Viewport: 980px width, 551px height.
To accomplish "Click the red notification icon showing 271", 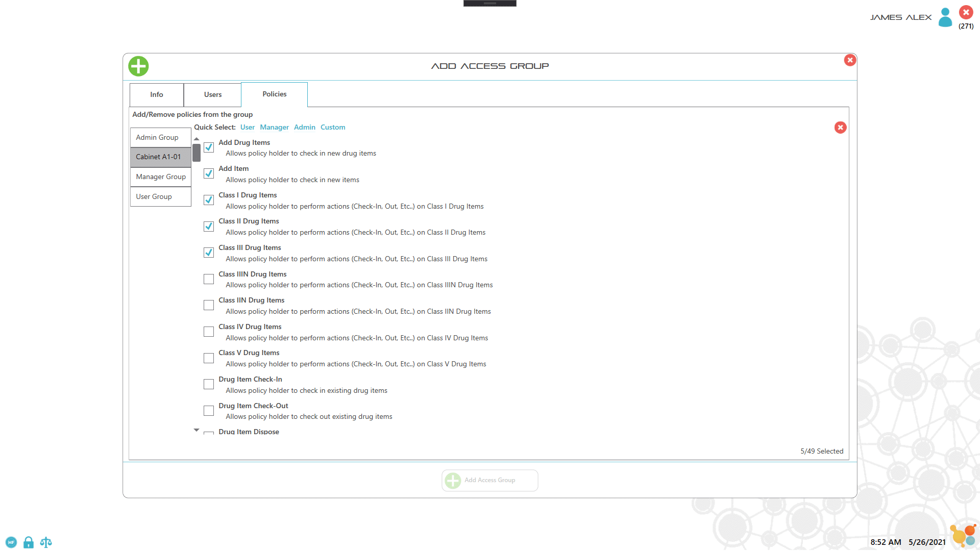I will pos(966,13).
